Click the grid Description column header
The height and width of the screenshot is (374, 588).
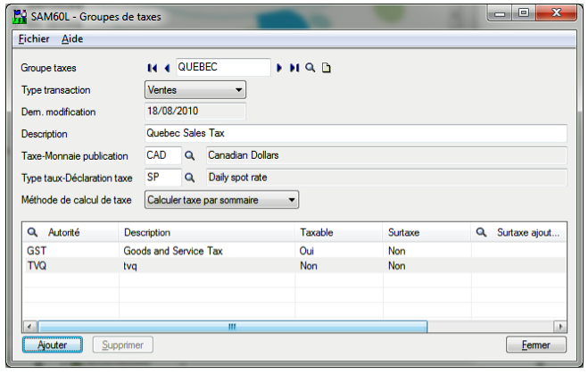207,233
